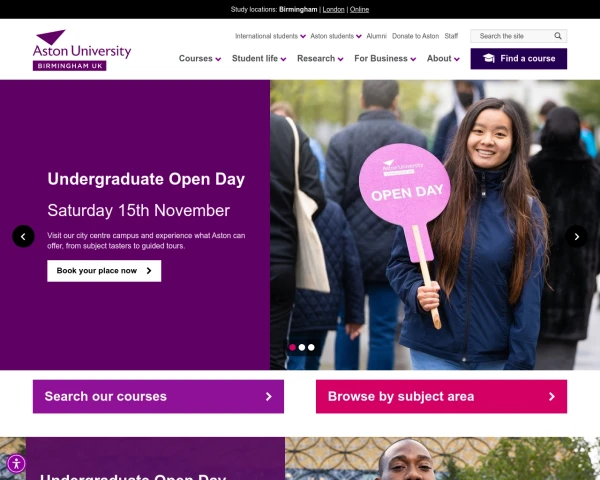Open the London study location link
Screen dimensions: 600x480
[333, 9]
